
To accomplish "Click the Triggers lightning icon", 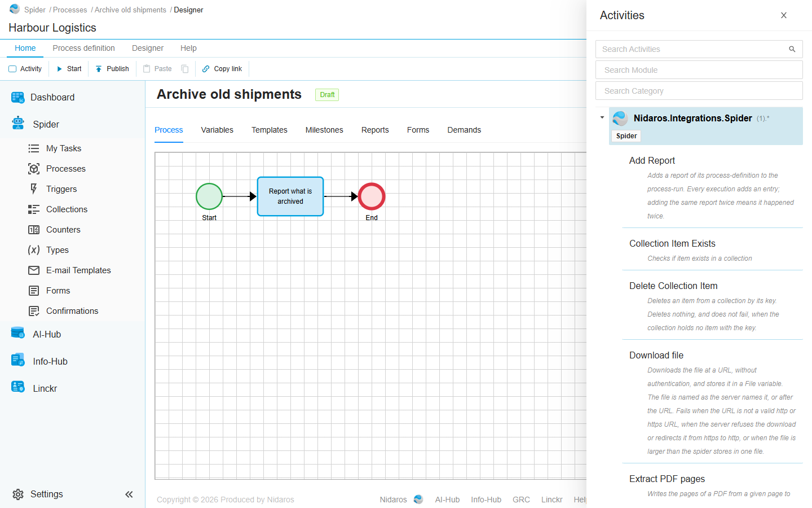I will (34, 189).
